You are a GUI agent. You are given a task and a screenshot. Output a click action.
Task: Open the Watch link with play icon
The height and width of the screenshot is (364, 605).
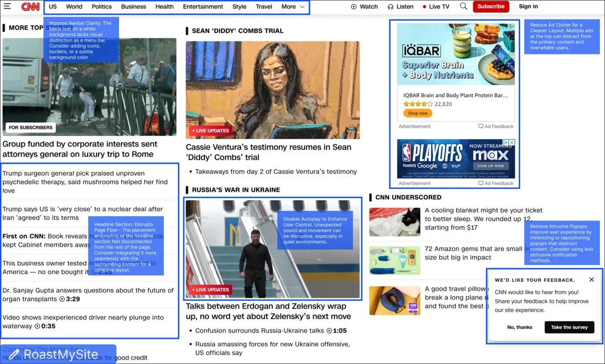(365, 7)
